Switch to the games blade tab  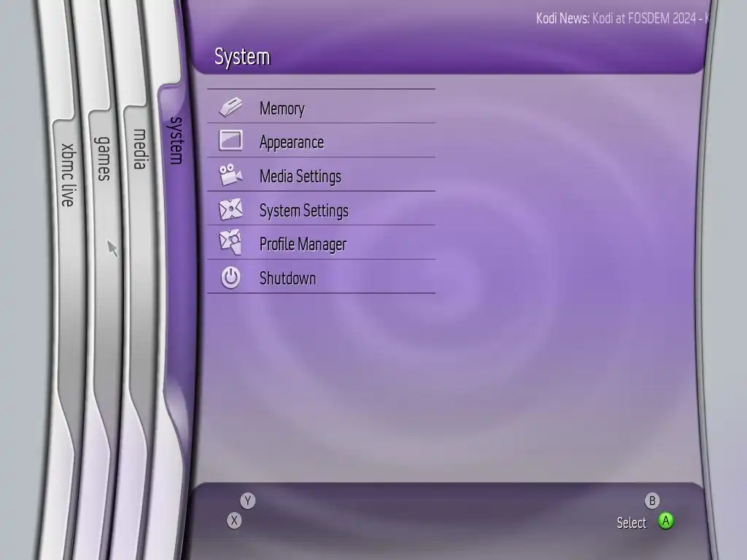pyautogui.click(x=103, y=158)
